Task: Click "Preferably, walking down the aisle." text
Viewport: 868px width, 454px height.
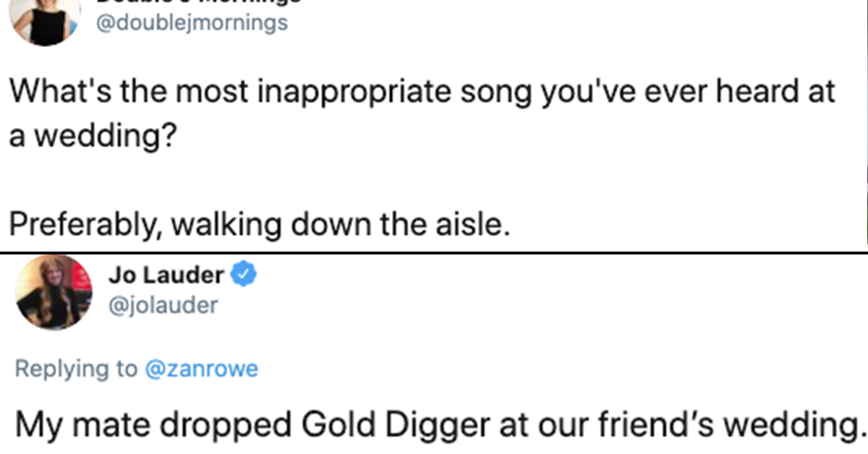Action: coord(255,223)
